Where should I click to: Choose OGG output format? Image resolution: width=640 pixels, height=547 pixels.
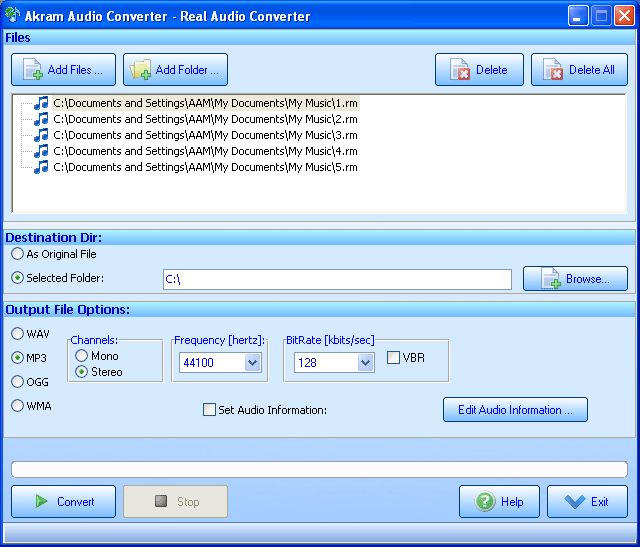[x=17, y=382]
